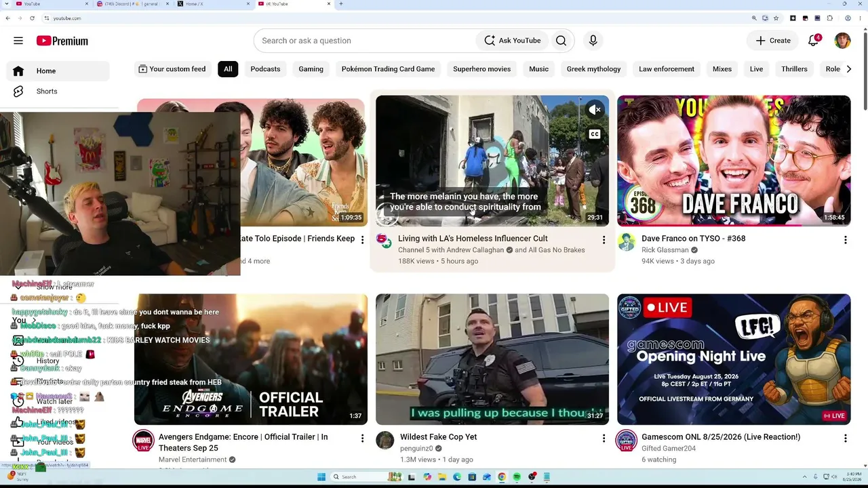Open penguinz0 channel avatar

pos(384,440)
